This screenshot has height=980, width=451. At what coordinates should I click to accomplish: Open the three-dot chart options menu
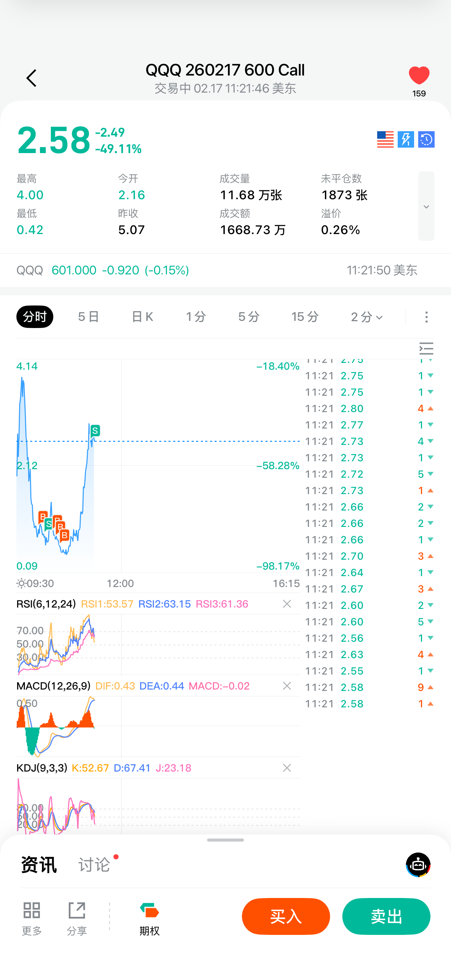tap(426, 316)
